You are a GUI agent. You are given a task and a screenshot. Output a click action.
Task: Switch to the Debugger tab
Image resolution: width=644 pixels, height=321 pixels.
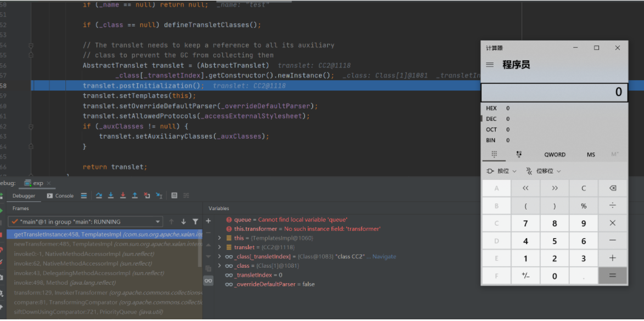[x=24, y=196]
